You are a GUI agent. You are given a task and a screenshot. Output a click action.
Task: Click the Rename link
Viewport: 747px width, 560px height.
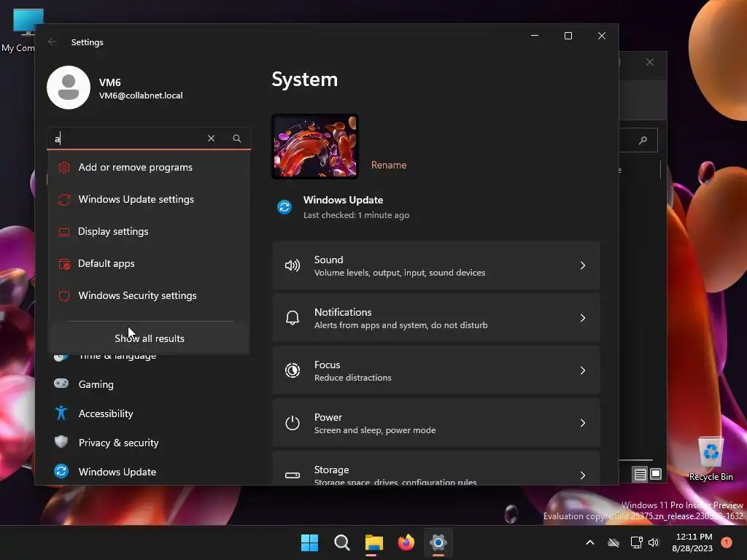389,165
